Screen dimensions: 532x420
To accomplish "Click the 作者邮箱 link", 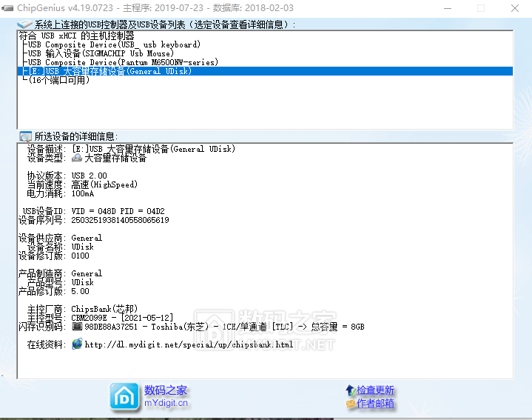I will (375, 404).
